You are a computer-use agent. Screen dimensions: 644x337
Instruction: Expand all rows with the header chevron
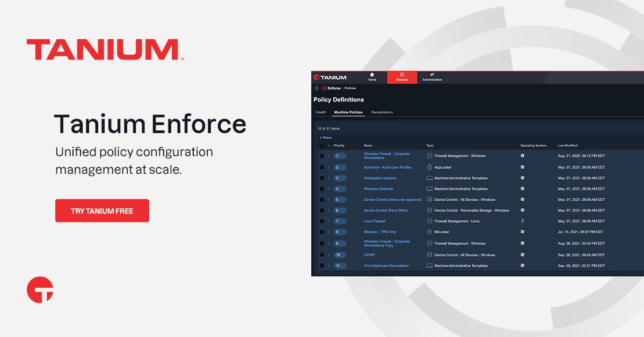pos(328,145)
